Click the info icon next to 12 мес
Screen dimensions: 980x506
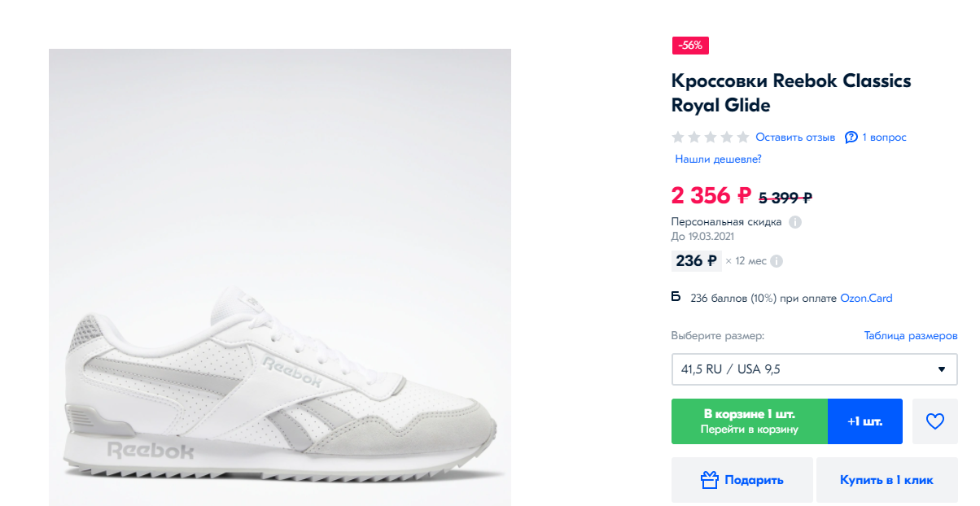click(777, 261)
